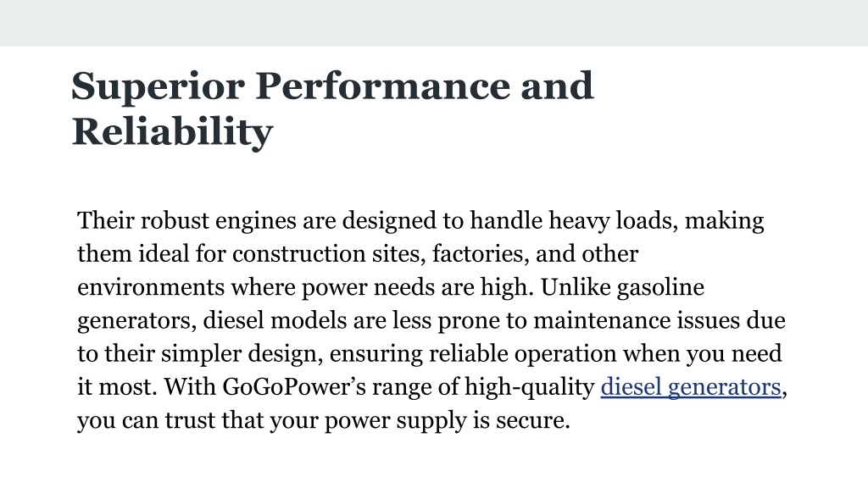
Task: Click the word Reliability in the heading
Action: 172,132
